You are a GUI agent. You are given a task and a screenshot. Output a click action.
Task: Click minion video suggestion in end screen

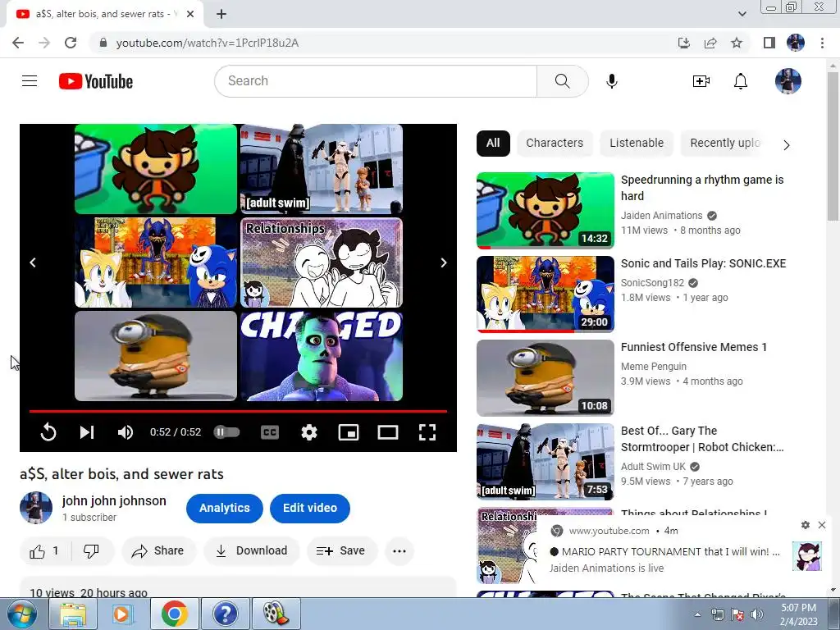coord(156,356)
